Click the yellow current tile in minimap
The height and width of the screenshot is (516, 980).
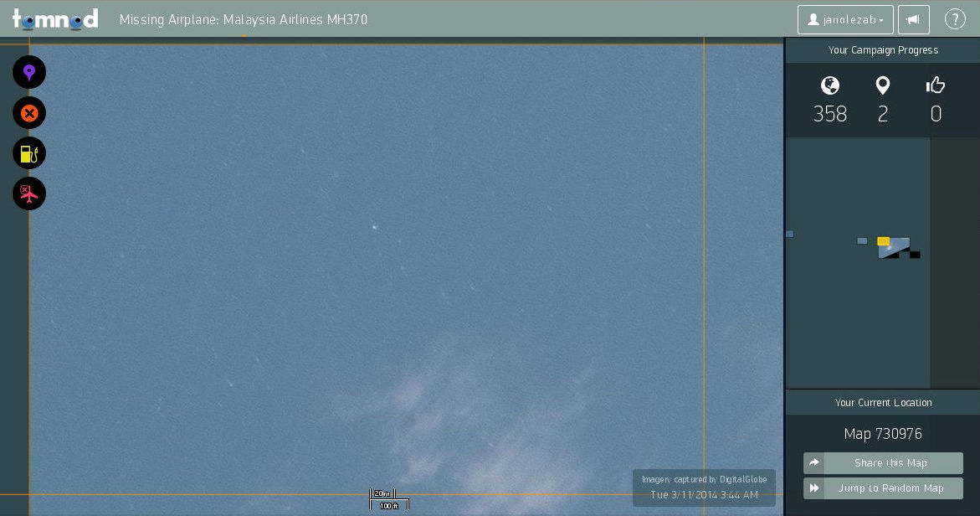pos(883,241)
